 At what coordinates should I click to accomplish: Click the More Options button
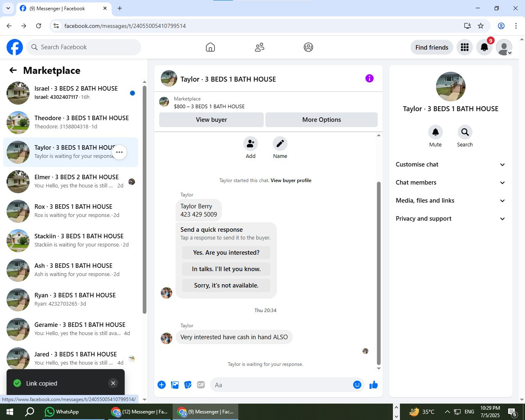click(x=322, y=120)
